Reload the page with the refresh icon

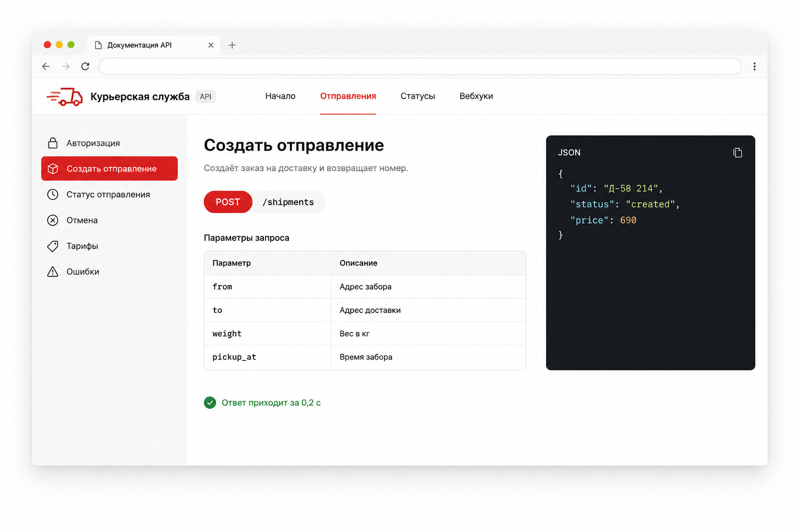pos(85,66)
